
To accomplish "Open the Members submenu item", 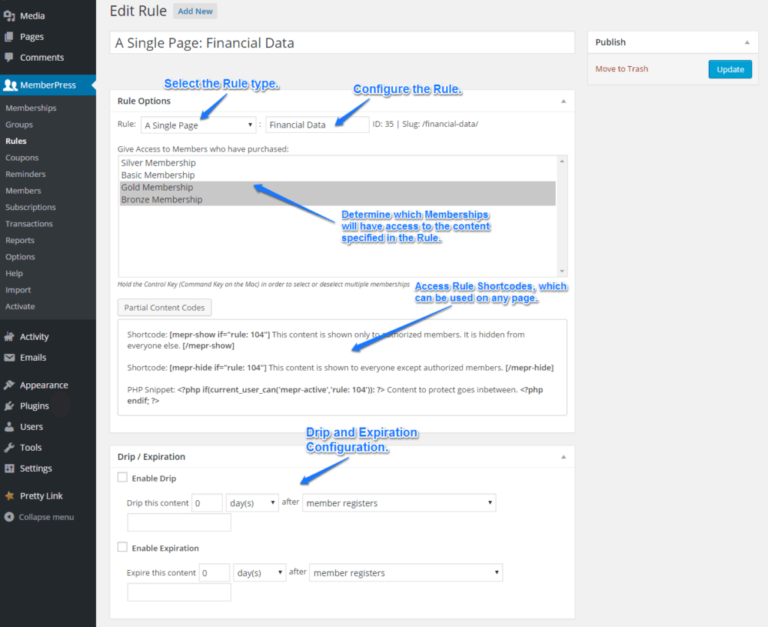I will (23, 191).
